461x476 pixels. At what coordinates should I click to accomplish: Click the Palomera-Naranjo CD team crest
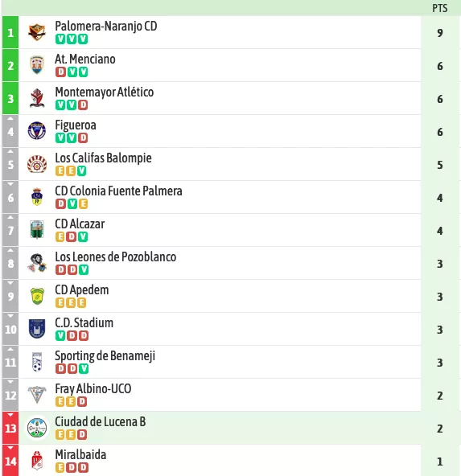pyautogui.click(x=37, y=32)
